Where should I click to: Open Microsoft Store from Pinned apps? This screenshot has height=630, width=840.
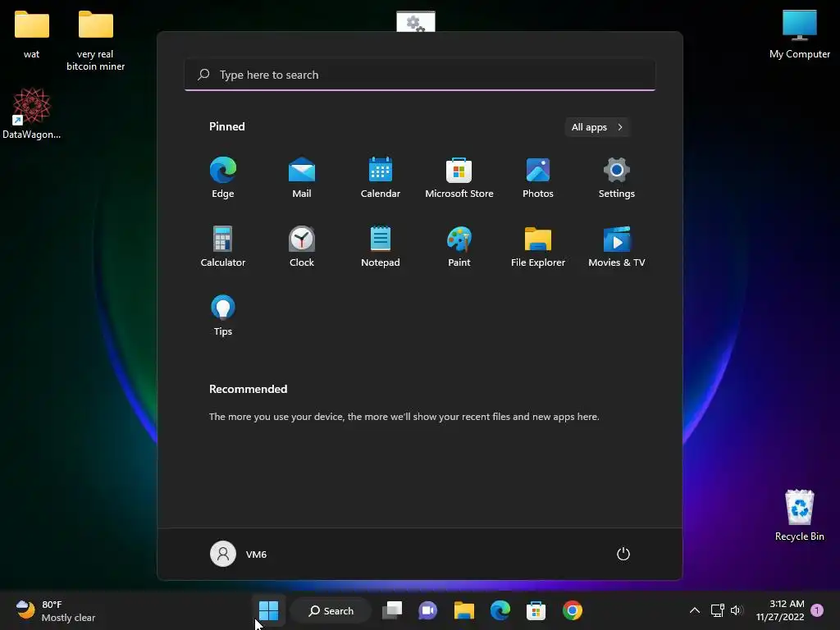point(459,178)
